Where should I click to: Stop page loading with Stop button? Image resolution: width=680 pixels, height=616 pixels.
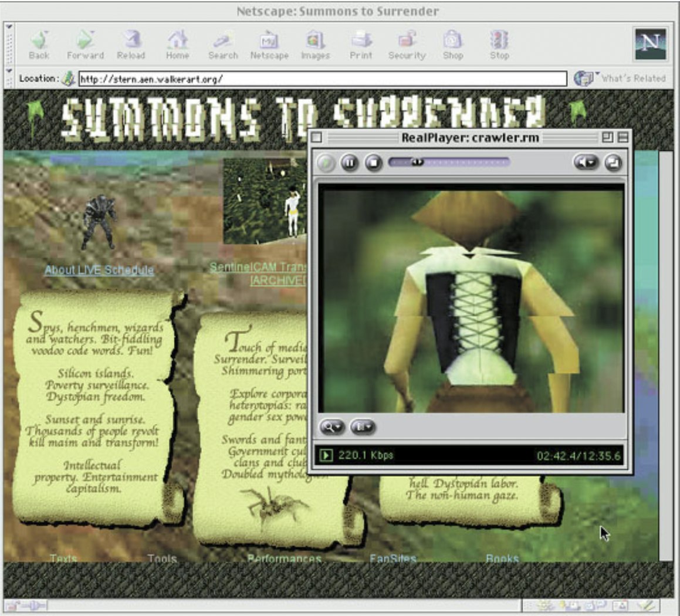[500, 45]
